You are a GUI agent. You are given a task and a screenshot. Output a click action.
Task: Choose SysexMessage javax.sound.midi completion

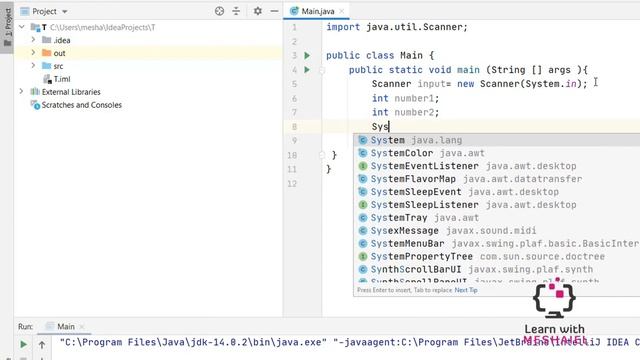click(x=496, y=231)
